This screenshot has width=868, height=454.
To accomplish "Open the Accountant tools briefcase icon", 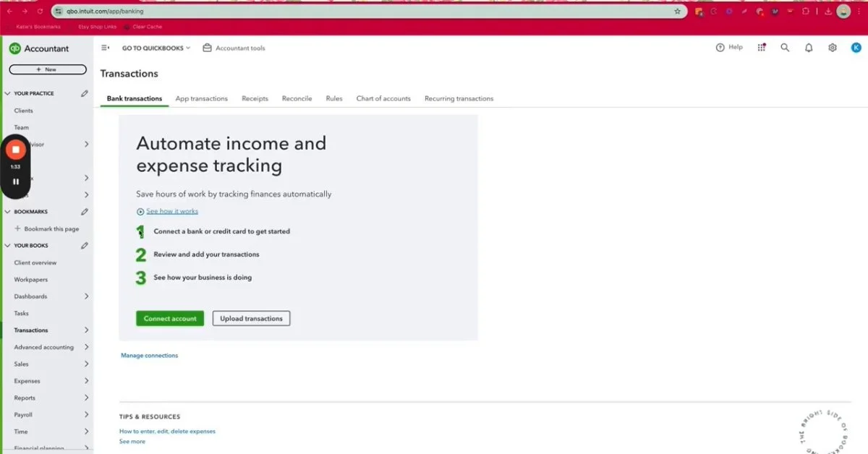I will [x=207, y=48].
